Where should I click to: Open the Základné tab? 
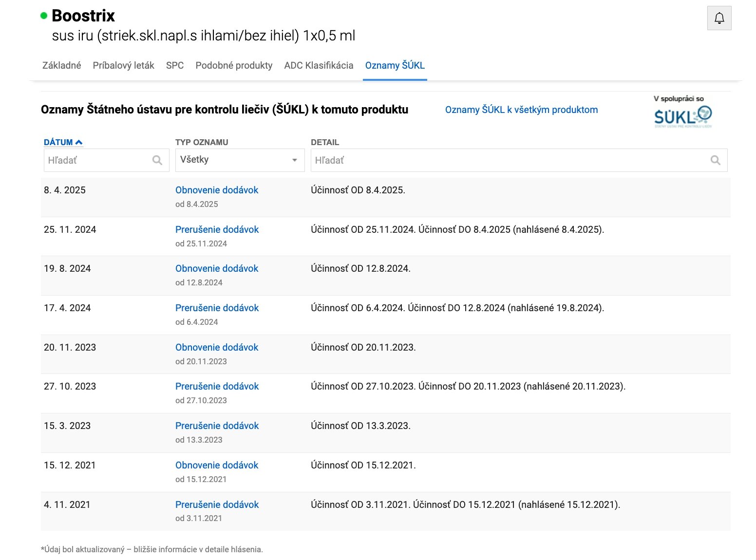pos(62,65)
